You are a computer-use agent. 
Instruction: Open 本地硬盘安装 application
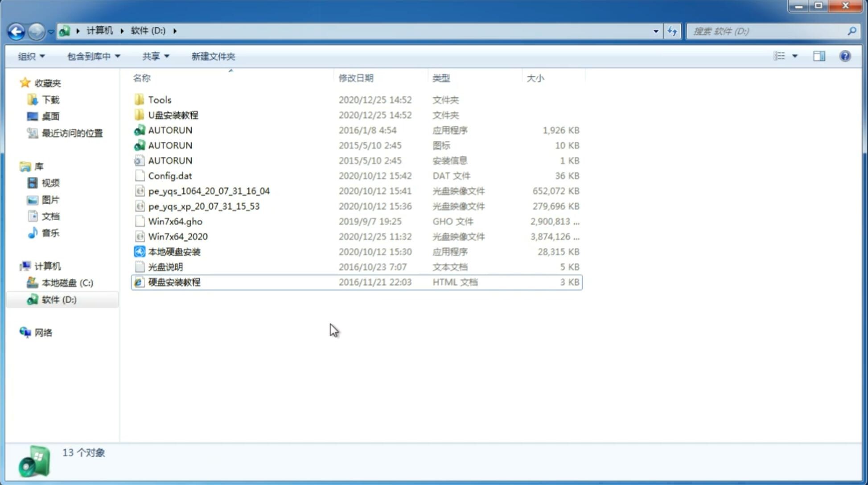173,251
